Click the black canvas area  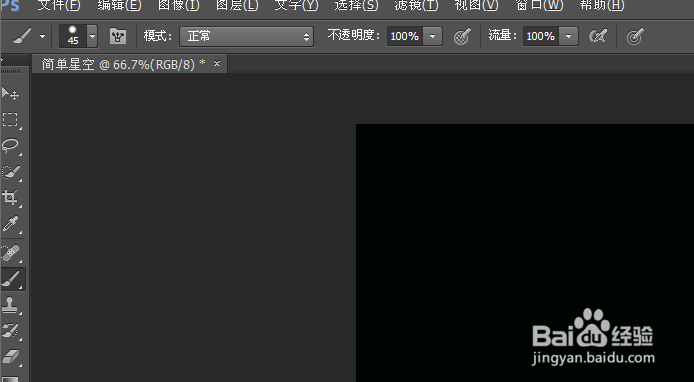[x=525, y=253]
